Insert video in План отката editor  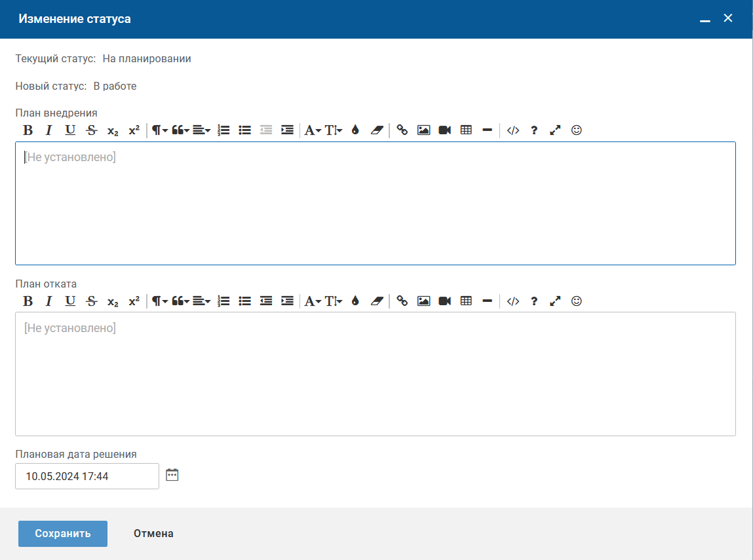pos(445,301)
